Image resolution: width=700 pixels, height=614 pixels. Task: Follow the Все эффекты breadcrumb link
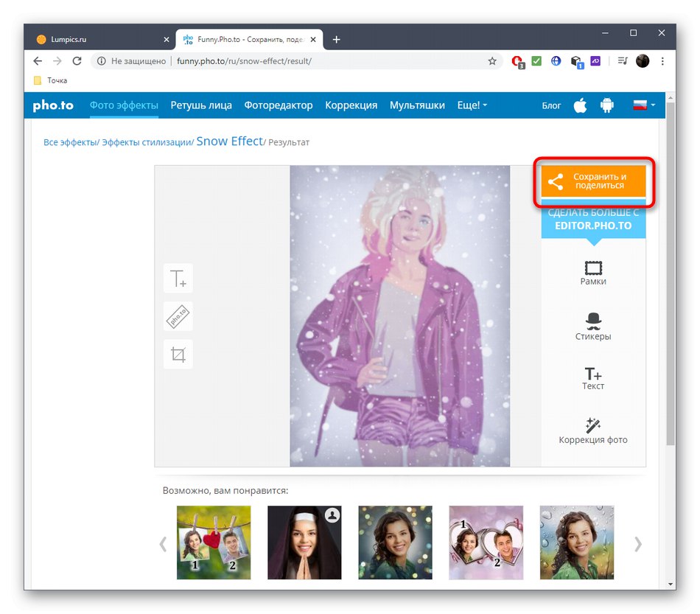click(x=70, y=142)
